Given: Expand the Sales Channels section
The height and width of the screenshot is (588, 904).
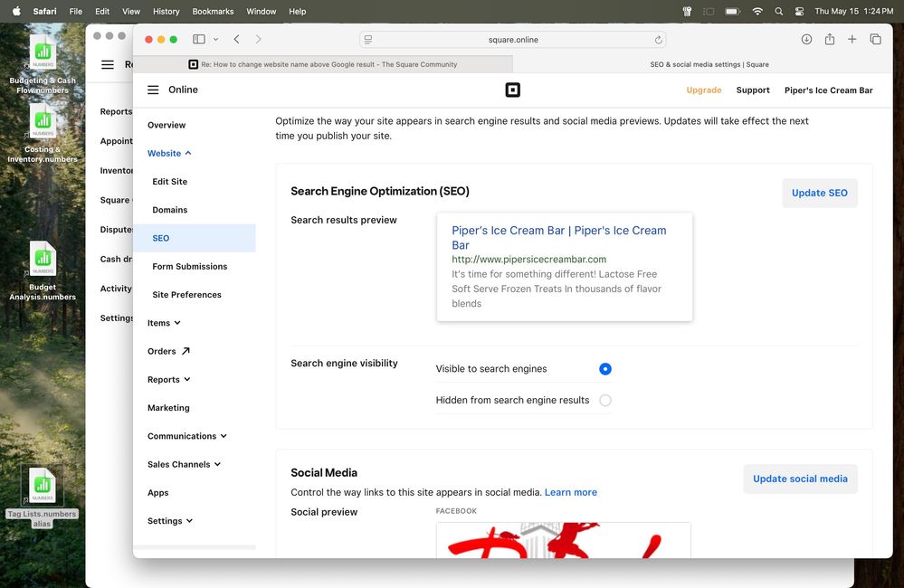Looking at the screenshot, I should point(185,464).
